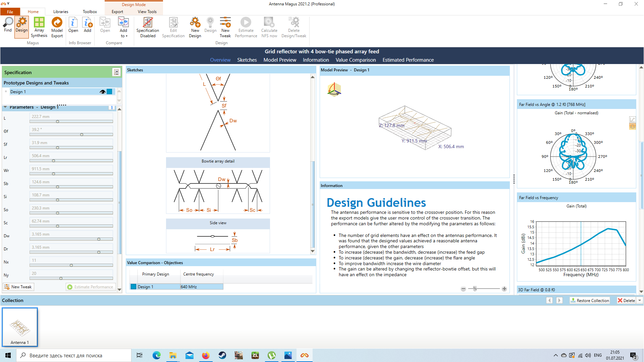This screenshot has width=644, height=362.
Task: Click the Design 1 blue color swatch
Action: (x=109, y=92)
